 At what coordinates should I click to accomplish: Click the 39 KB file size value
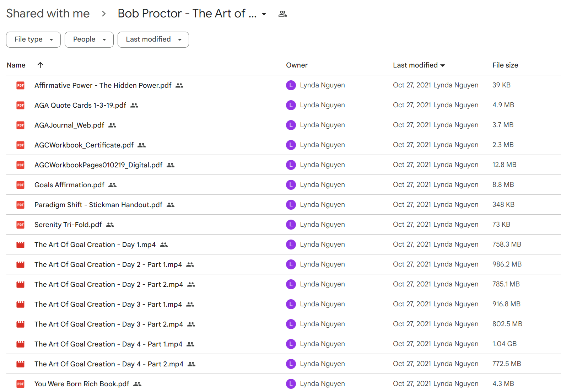[501, 85]
